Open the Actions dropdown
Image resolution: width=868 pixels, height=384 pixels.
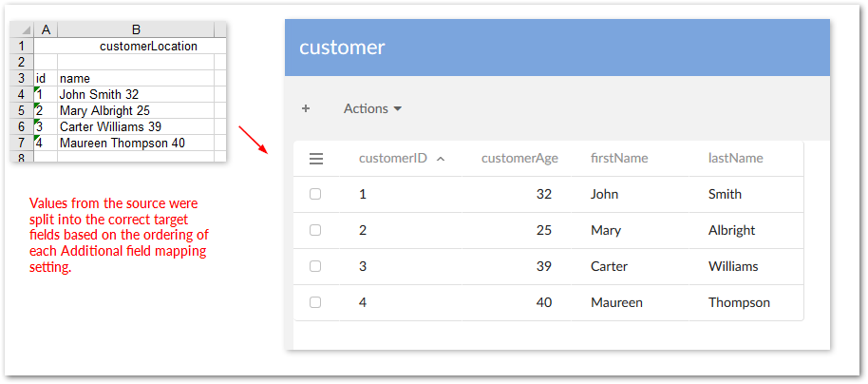click(372, 108)
